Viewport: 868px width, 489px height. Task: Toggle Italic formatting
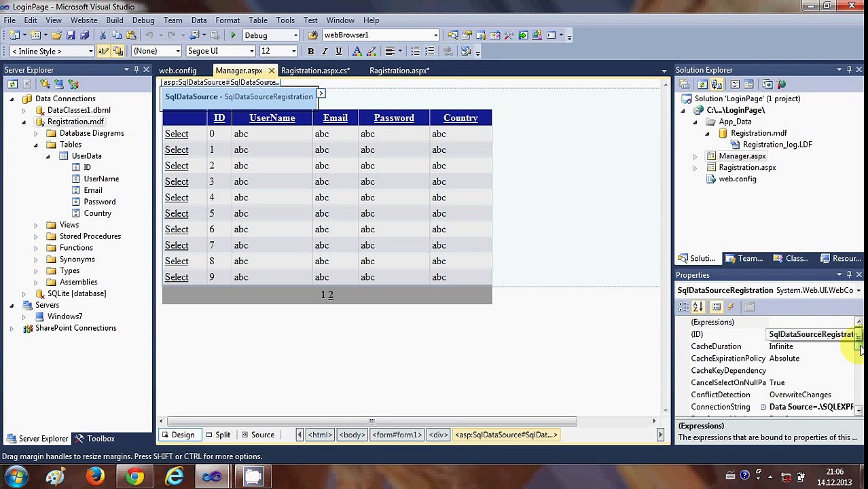(325, 52)
